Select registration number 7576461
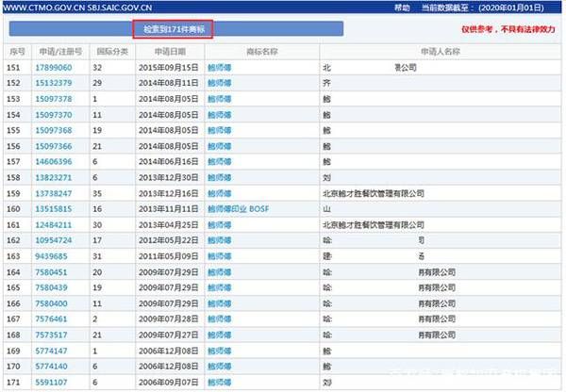The width and height of the screenshot is (566, 392). [52, 318]
